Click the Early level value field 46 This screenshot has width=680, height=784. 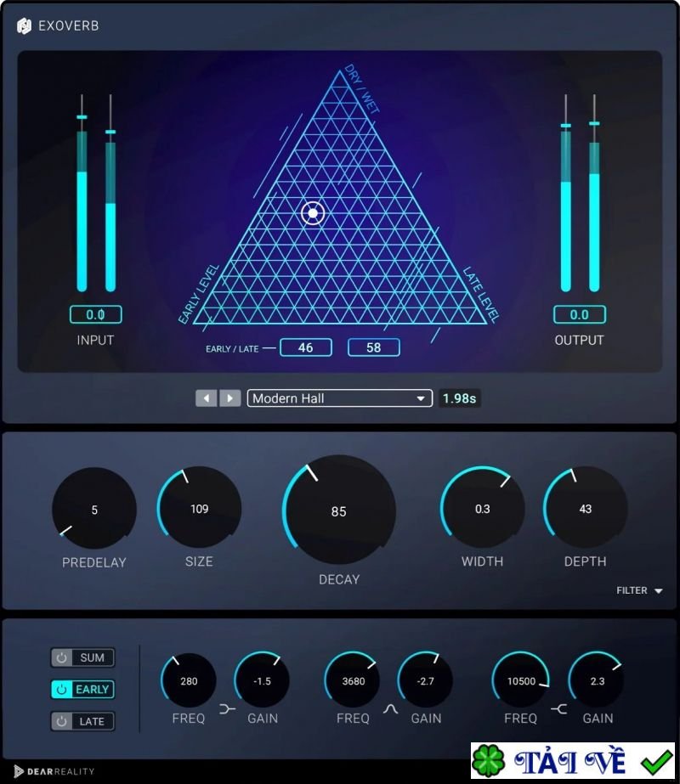tap(306, 347)
